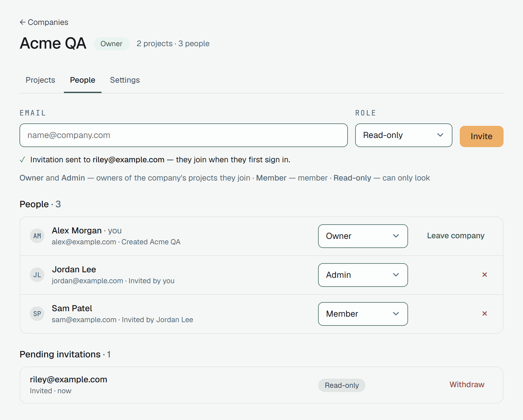Screen dimensions: 523x420
Task: Select the People tab
Action: pos(83,80)
